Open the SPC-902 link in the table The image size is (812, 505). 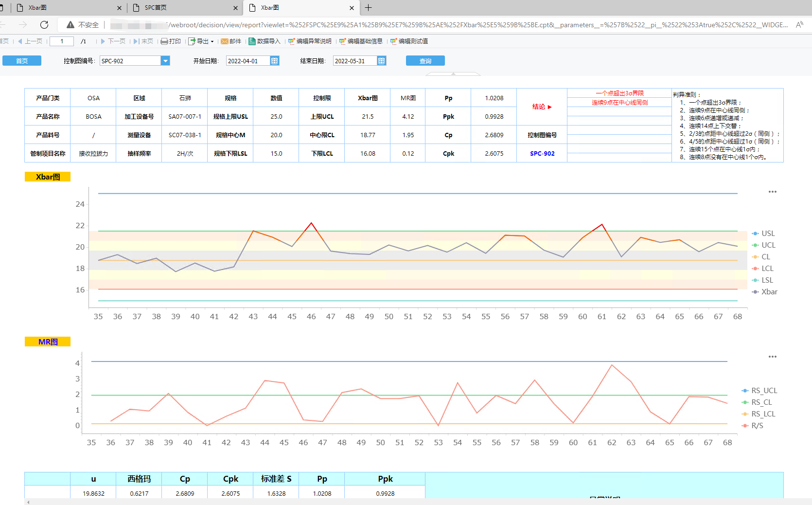(x=542, y=153)
